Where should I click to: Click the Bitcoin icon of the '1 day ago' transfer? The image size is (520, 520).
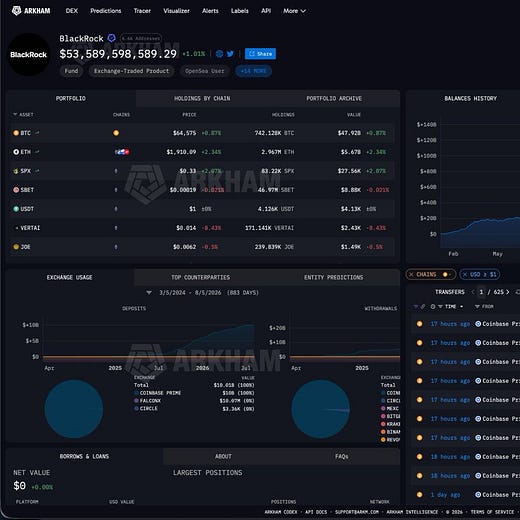pos(420,495)
